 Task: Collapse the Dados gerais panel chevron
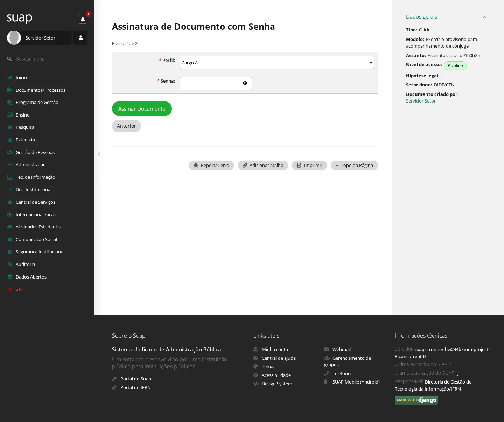tap(484, 17)
